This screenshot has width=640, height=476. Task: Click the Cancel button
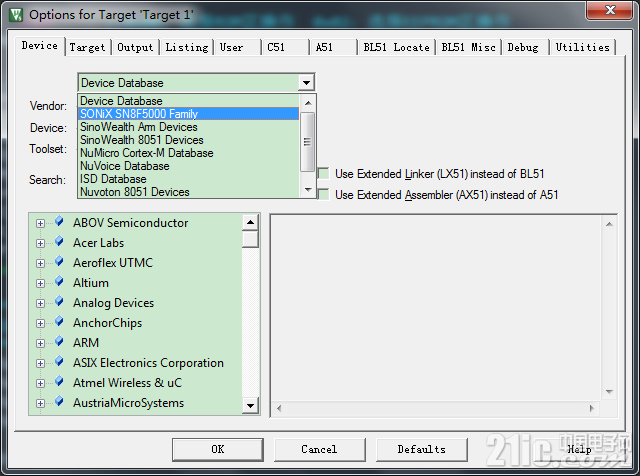[x=319, y=449]
